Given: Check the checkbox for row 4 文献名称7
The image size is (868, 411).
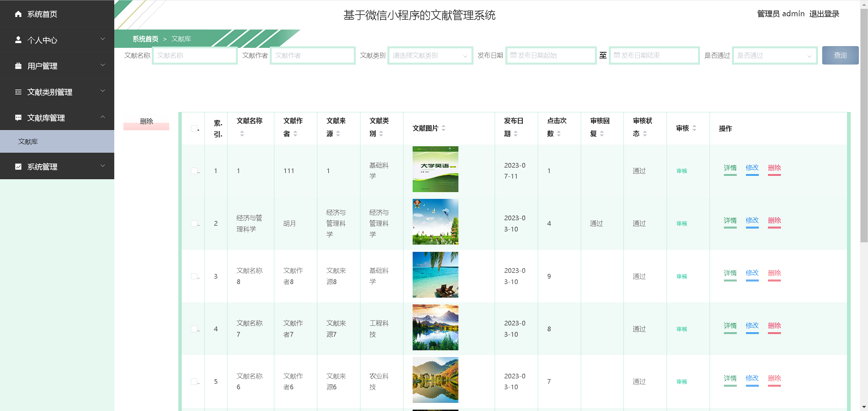Looking at the screenshot, I should [194, 329].
